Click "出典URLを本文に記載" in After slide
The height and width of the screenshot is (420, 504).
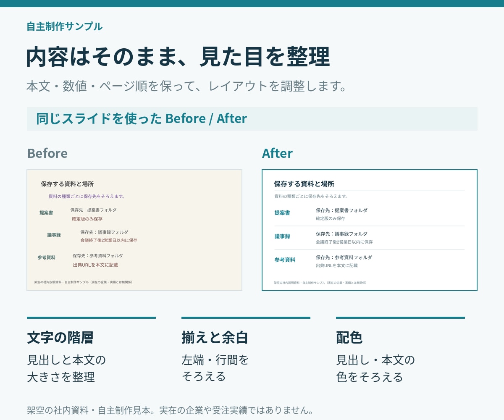coord(337,265)
